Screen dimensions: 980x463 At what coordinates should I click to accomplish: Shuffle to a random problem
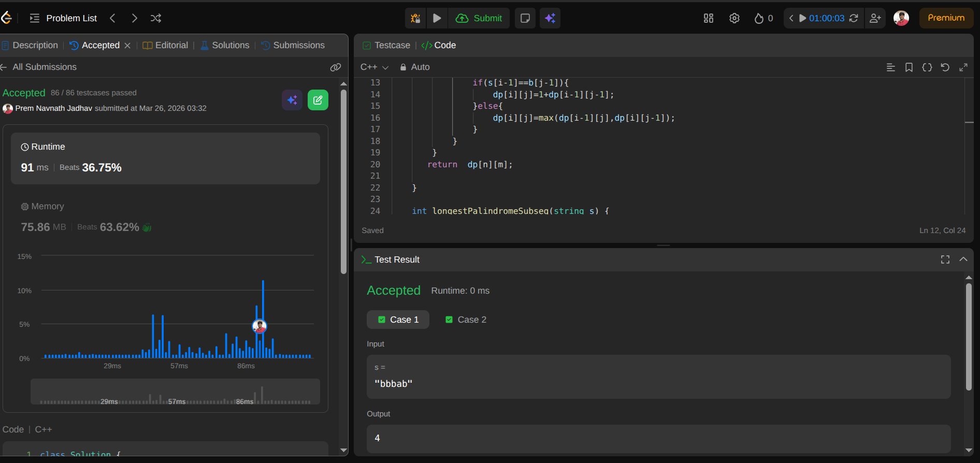(x=155, y=18)
